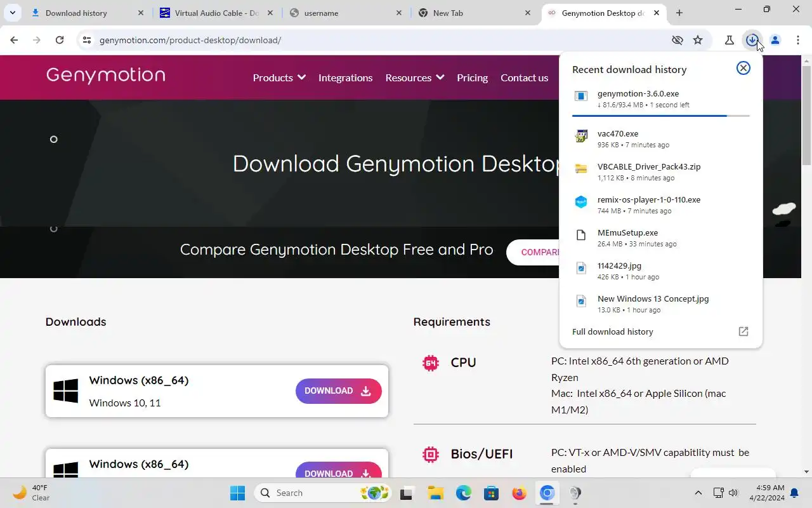Go back to previous page

click(14, 40)
